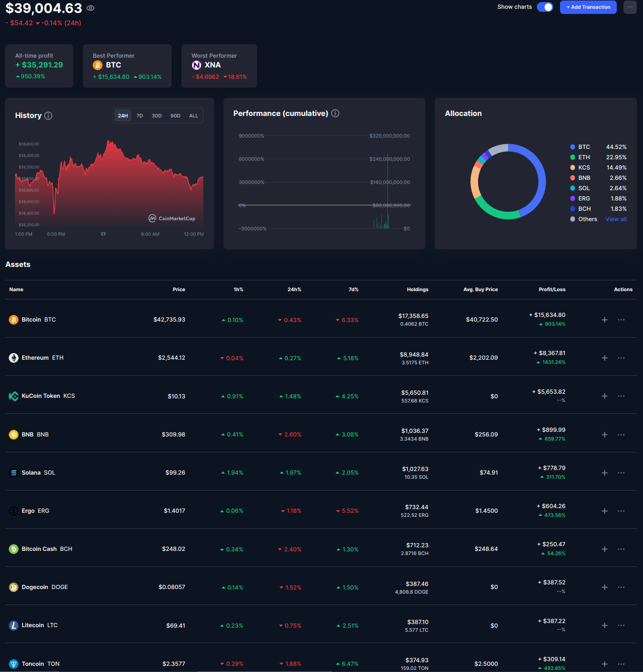Add a transaction for Ergo row
The image size is (643, 672).
coord(605,511)
